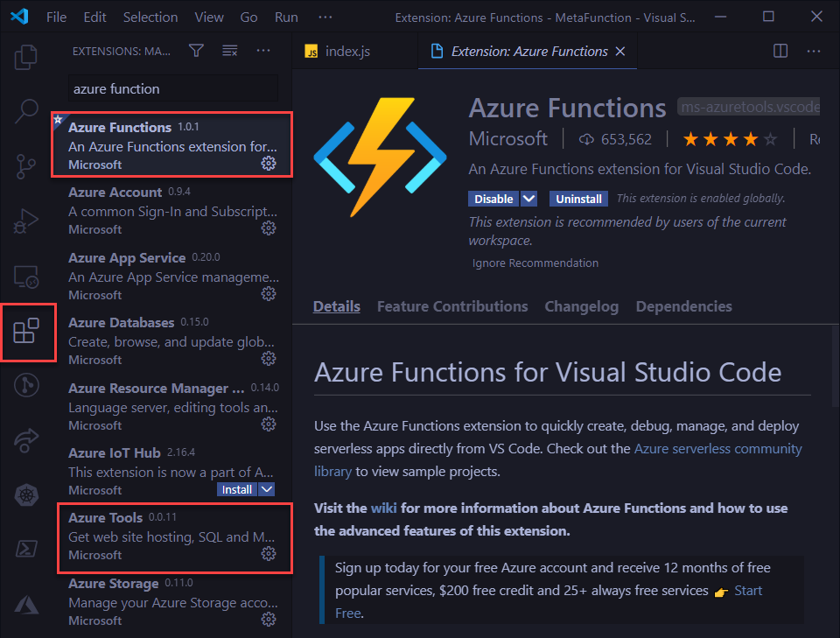This screenshot has height=638, width=840.
Task: Open the Source Control view
Action: point(26,166)
